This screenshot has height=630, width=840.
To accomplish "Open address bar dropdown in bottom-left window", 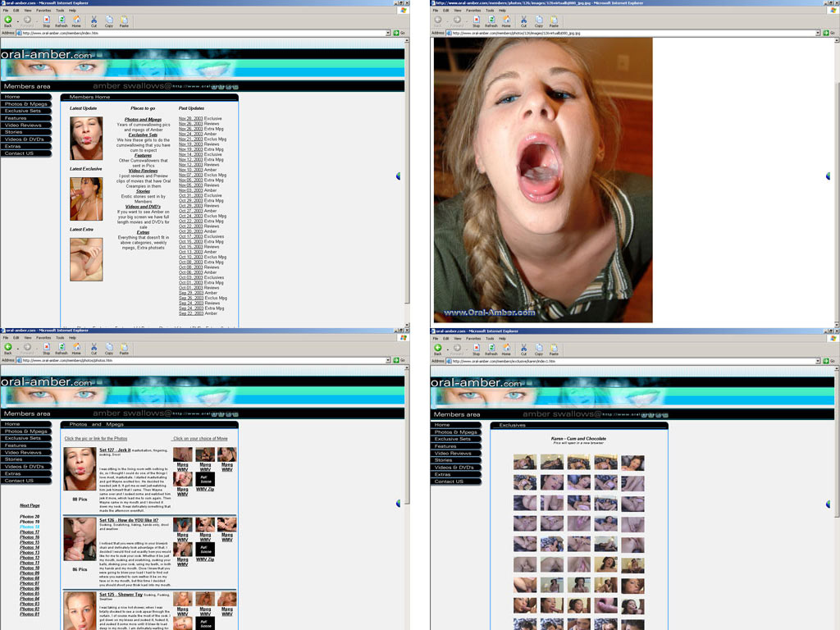I will coord(388,361).
